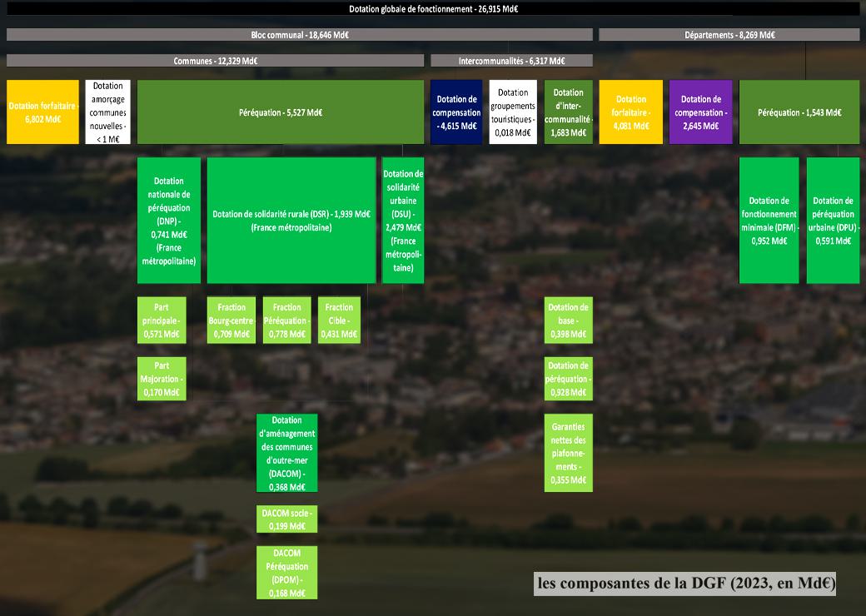Select Fraction Bourg-centre 0,709 Md€ box

click(x=231, y=320)
